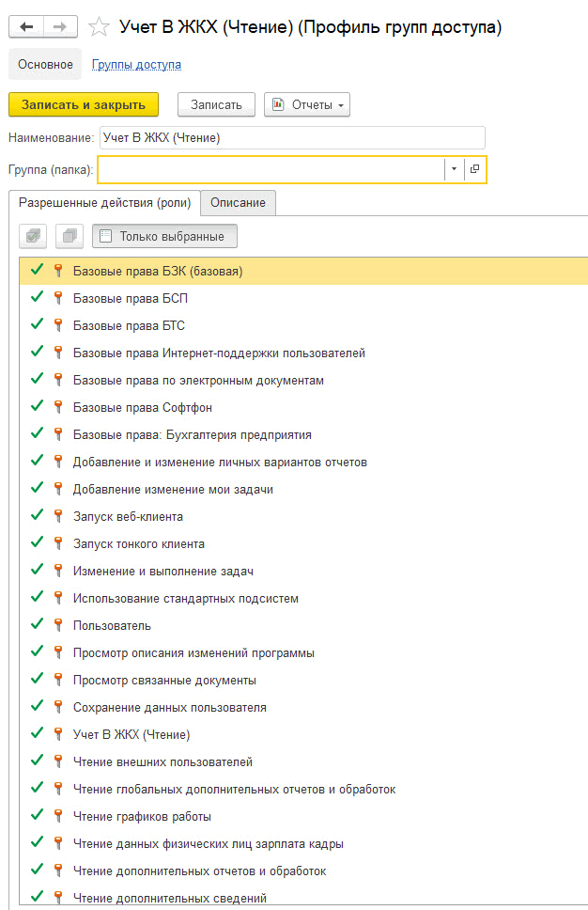Check all roles icon button
Viewport: 588px width, 910px height.
coord(33,236)
